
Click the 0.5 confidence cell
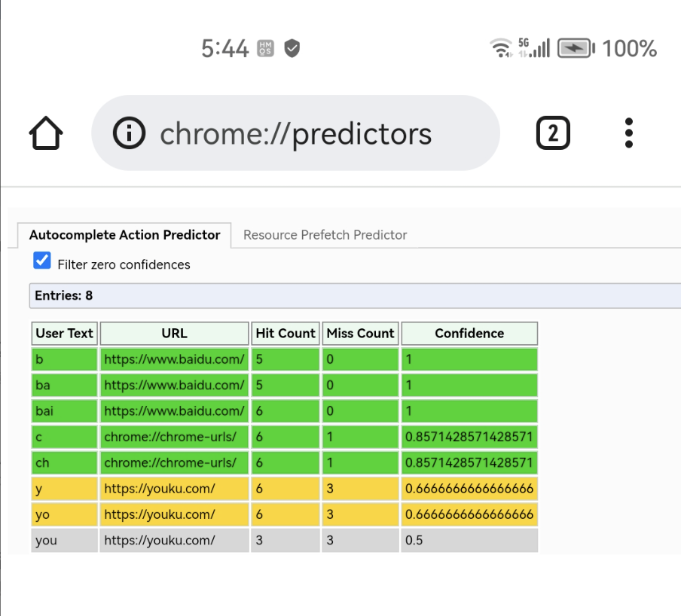point(469,541)
